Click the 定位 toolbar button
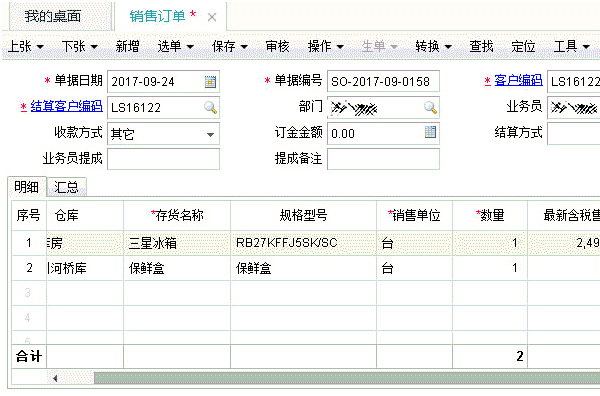Image resolution: width=600 pixels, height=396 pixels. [523, 47]
